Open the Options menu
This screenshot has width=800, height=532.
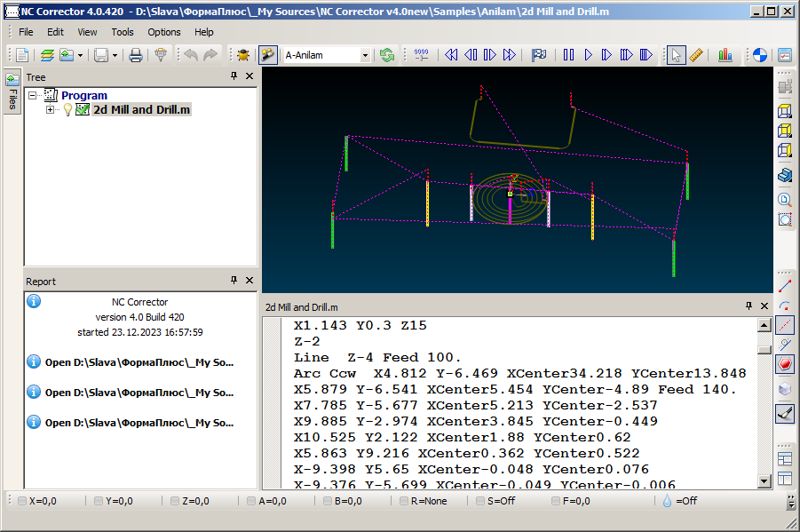click(x=163, y=32)
